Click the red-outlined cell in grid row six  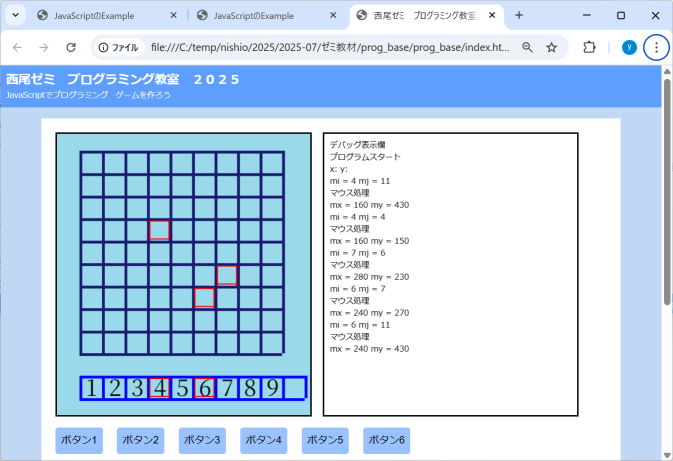point(227,276)
